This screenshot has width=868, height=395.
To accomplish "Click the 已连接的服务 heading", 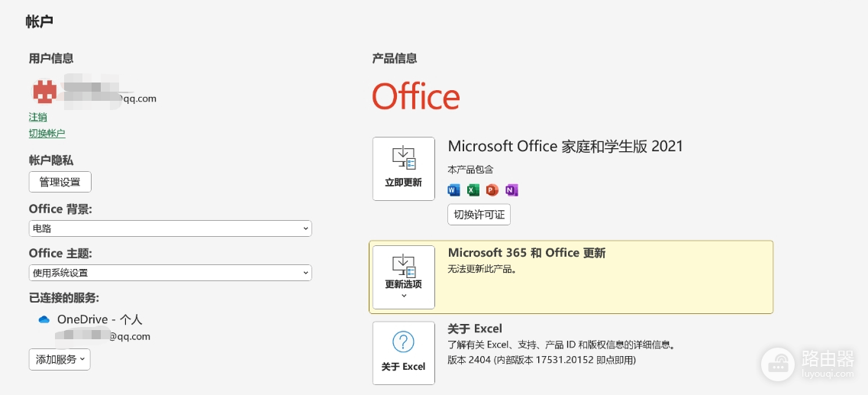I will point(64,298).
